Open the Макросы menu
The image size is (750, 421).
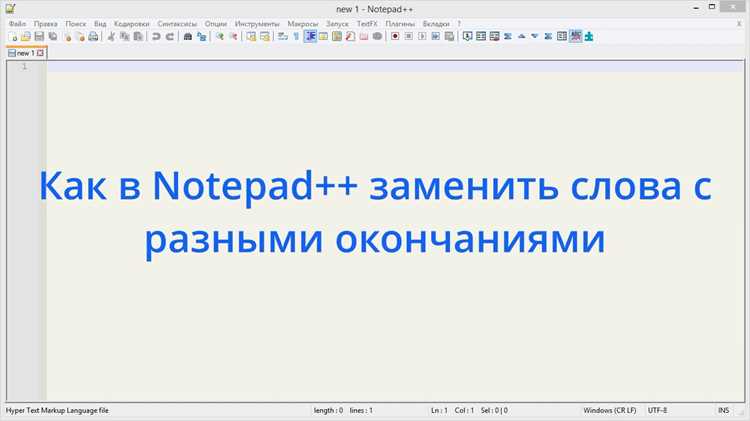302,23
